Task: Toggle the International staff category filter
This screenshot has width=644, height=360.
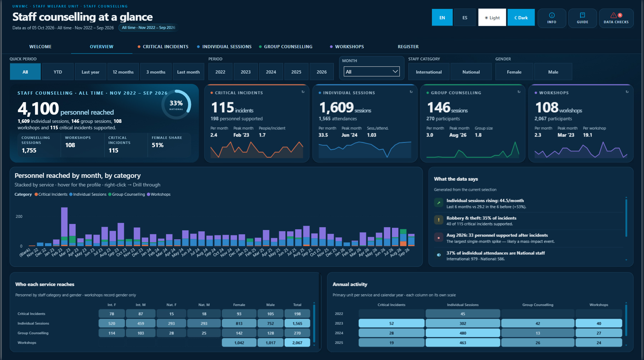Action: click(x=429, y=72)
